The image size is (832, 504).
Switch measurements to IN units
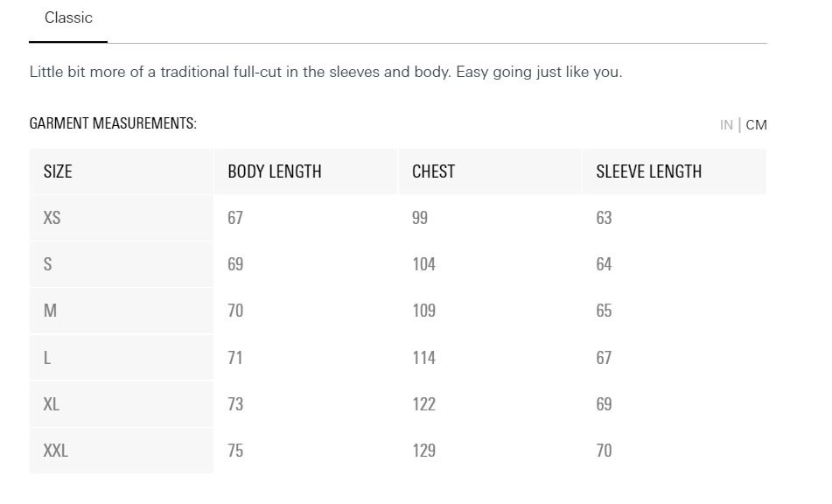click(726, 125)
